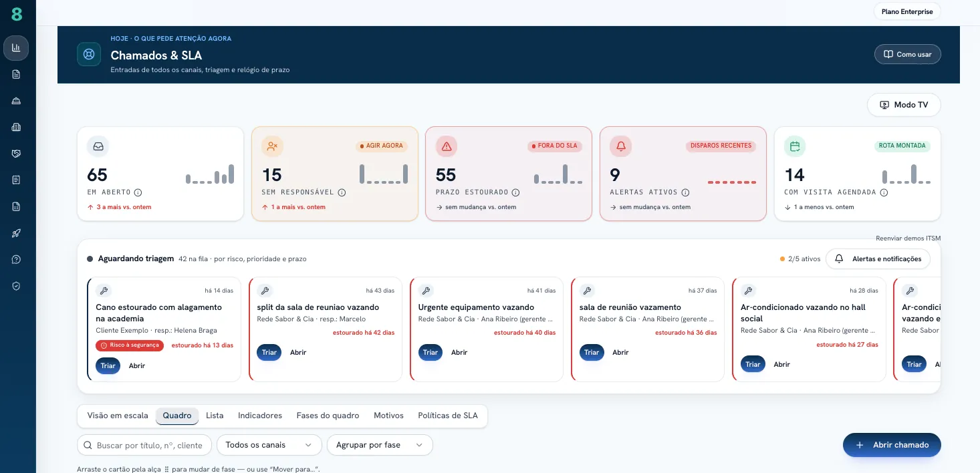This screenshot has height=473, width=980.
Task: Open the Motivos tab
Action: click(x=388, y=416)
